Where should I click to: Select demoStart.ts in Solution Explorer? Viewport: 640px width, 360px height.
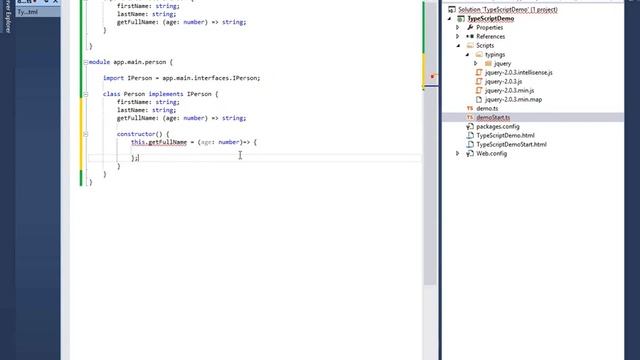(x=493, y=118)
